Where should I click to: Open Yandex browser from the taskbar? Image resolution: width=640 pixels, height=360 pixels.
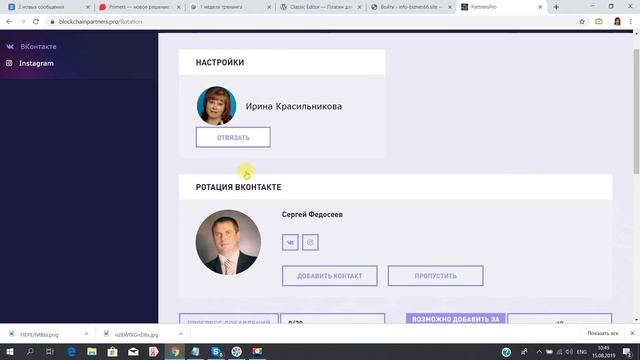pyautogui.click(x=153, y=351)
